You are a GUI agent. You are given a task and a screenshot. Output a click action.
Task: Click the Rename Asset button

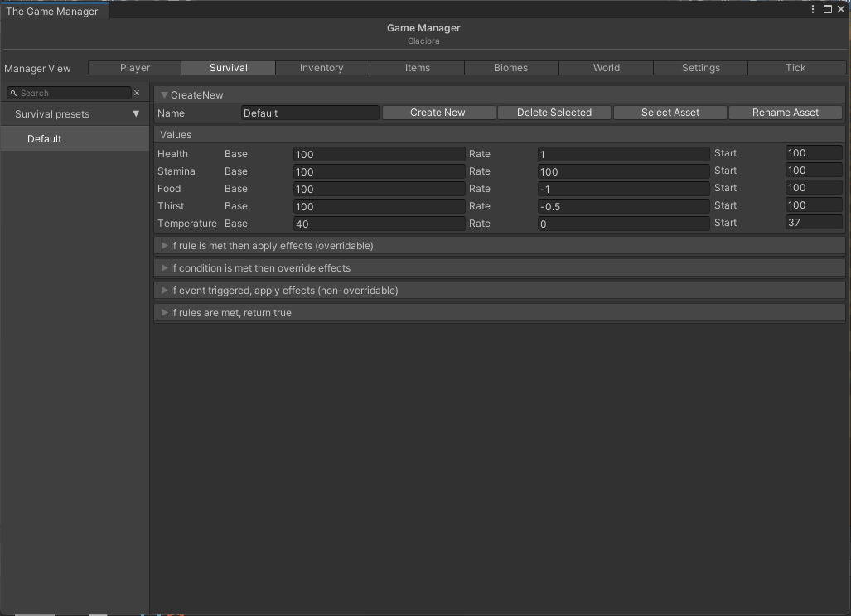pyautogui.click(x=785, y=113)
